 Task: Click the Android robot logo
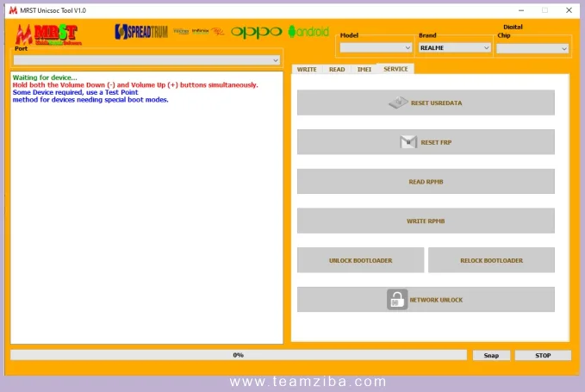point(308,32)
